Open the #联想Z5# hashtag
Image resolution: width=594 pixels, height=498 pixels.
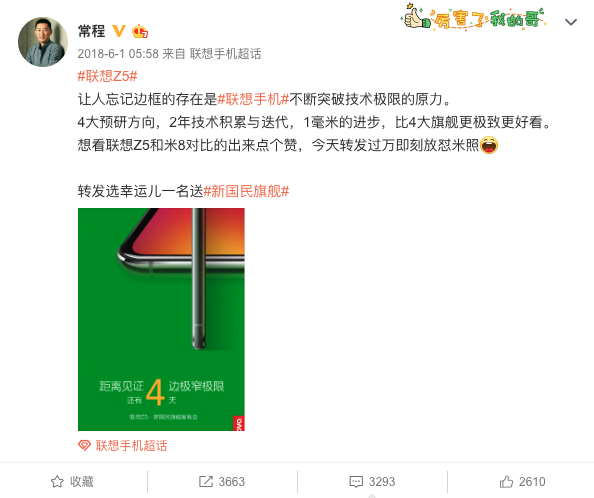tap(107, 76)
